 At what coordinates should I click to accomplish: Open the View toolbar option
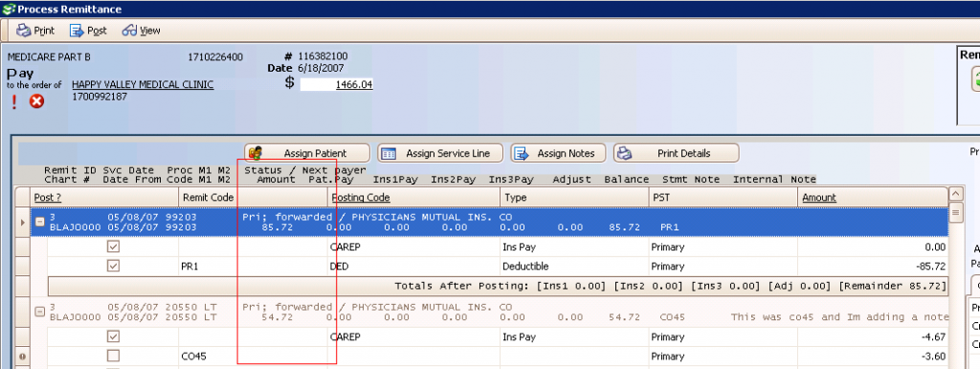[142, 30]
